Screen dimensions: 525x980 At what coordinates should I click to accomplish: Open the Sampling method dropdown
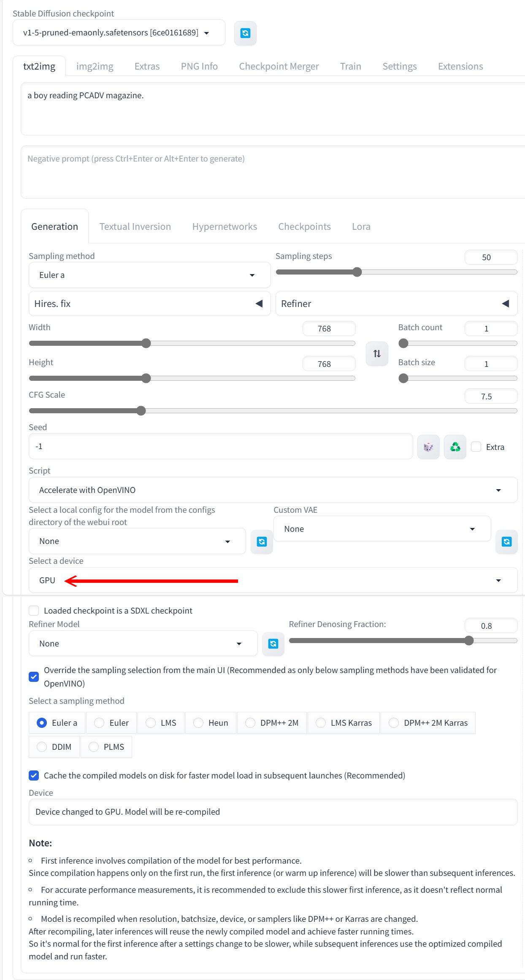click(149, 275)
